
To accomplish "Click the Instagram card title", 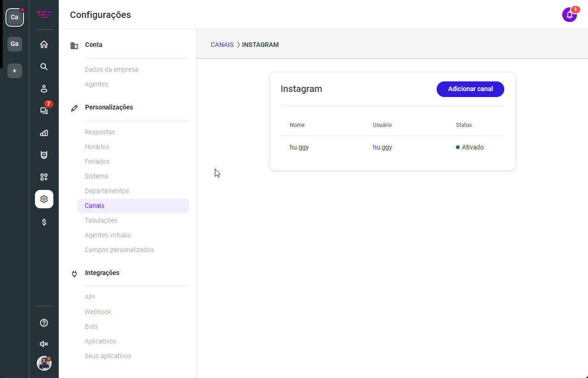I will pos(301,89).
